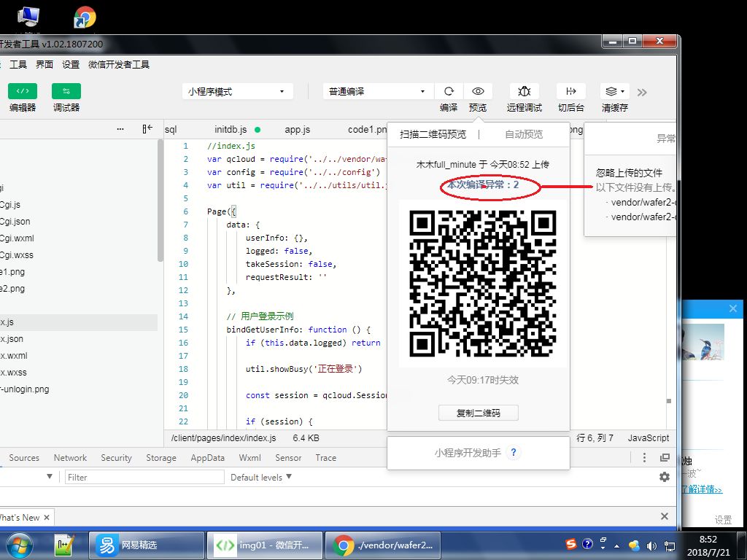Close the What's New drawer tab
The width and height of the screenshot is (747, 560).
pos(46,517)
